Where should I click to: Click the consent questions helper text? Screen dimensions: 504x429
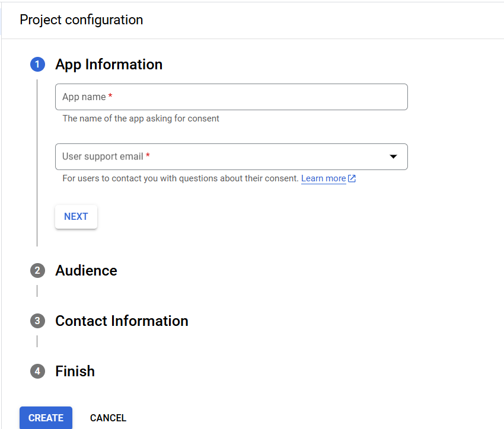click(181, 178)
